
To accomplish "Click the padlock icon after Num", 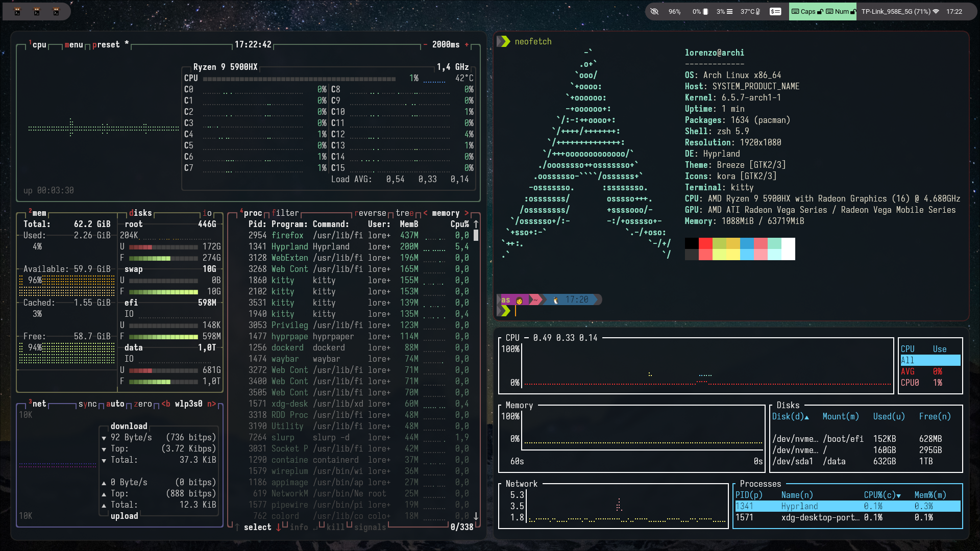I will [853, 11].
